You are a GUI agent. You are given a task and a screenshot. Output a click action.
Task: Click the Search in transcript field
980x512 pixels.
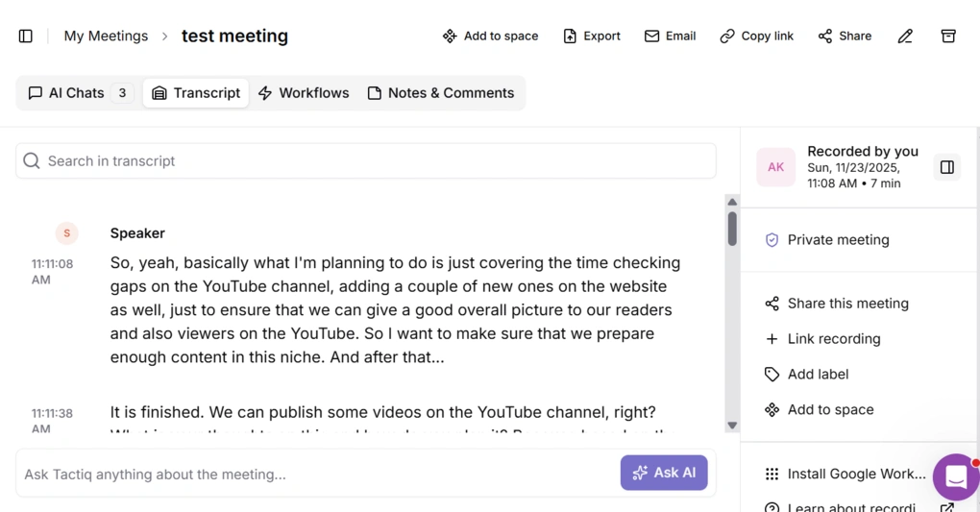tap(365, 161)
